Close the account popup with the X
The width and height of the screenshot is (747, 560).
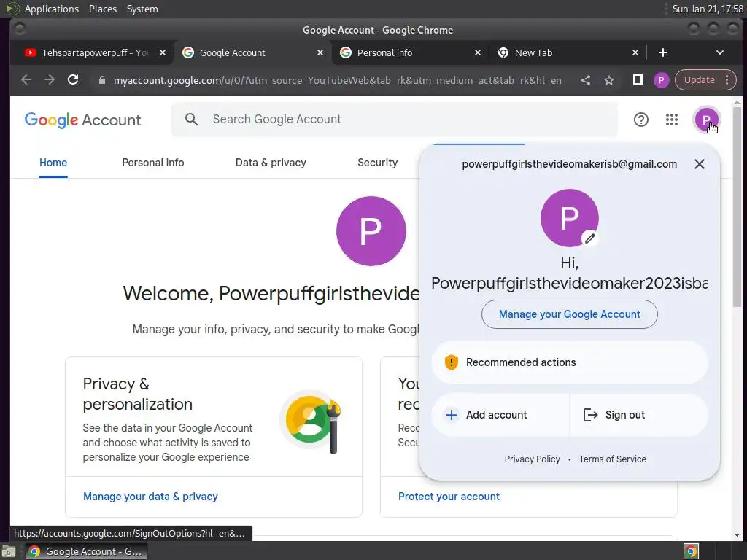(x=700, y=164)
